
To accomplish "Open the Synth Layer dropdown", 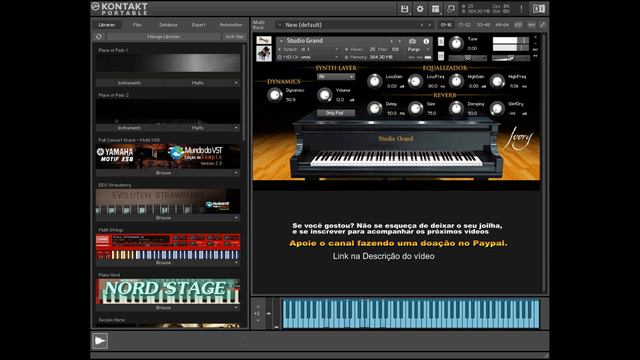I will 336,77.
